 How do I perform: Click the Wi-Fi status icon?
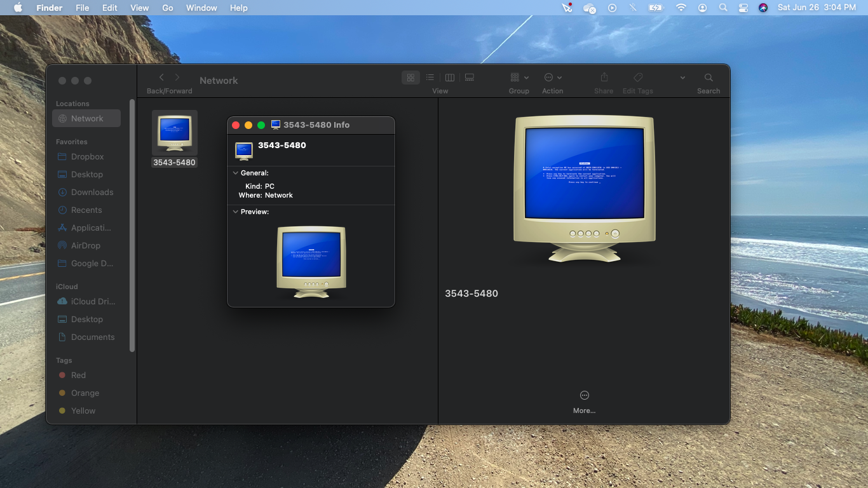(x=681, y=8)
